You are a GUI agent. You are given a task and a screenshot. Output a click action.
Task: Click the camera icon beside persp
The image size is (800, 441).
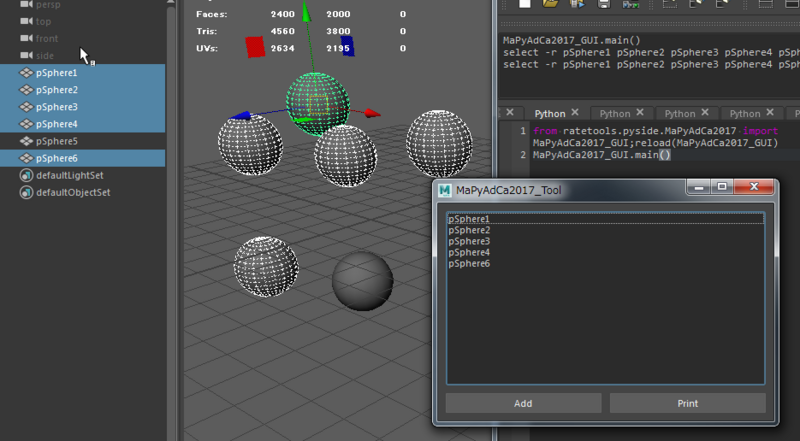tap(27, 4)
